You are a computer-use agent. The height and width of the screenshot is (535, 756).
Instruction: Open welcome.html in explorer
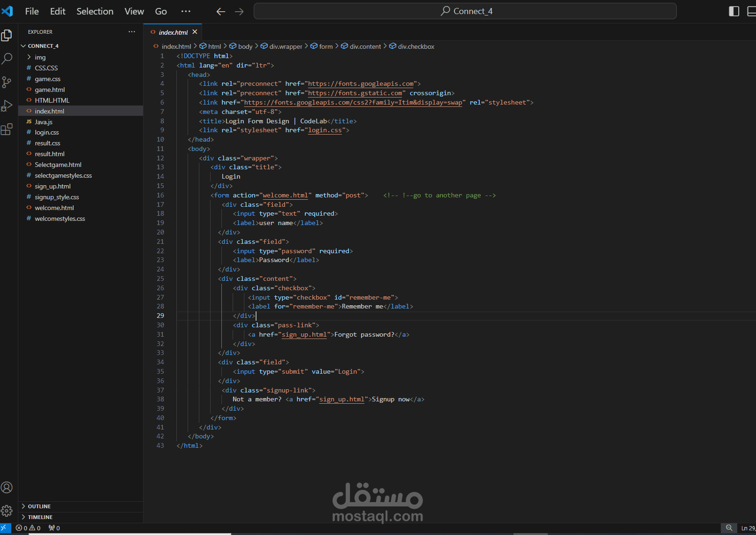pos(81,208)
